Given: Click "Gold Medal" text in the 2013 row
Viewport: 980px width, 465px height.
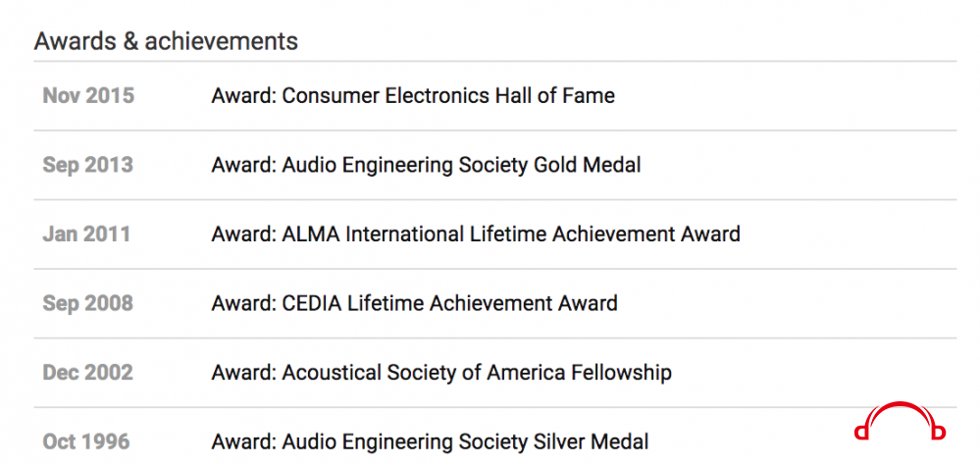Looking at the screenshot, I should tap(588, 165).
